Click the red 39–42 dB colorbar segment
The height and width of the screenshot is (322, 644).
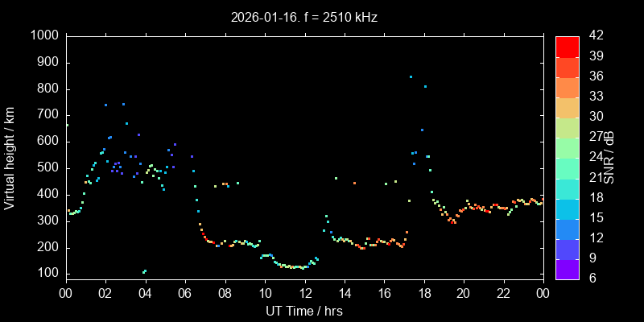[568, 46]
